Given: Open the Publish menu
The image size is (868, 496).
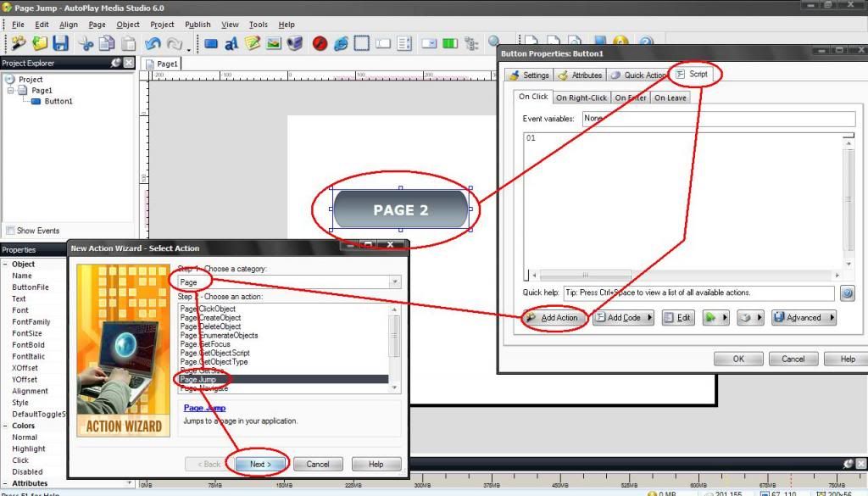Looking at the screenshot, I should (x=198, y=25).
